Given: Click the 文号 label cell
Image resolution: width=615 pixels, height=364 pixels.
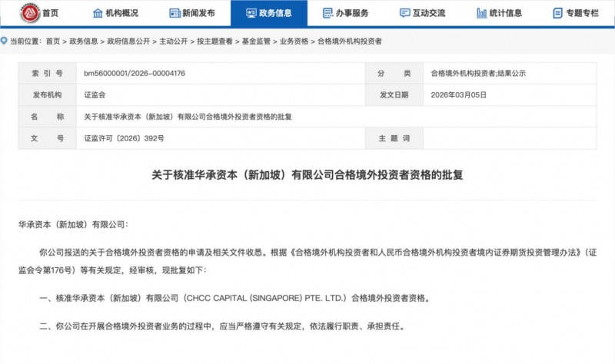Looking at the screenshot, I should click(x=48, y=138).
